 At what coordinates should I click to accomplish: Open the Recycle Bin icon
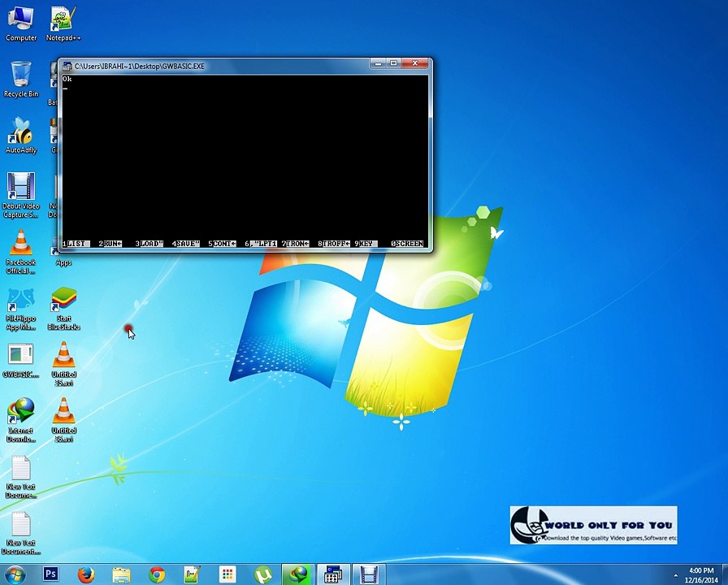(21, 80)
